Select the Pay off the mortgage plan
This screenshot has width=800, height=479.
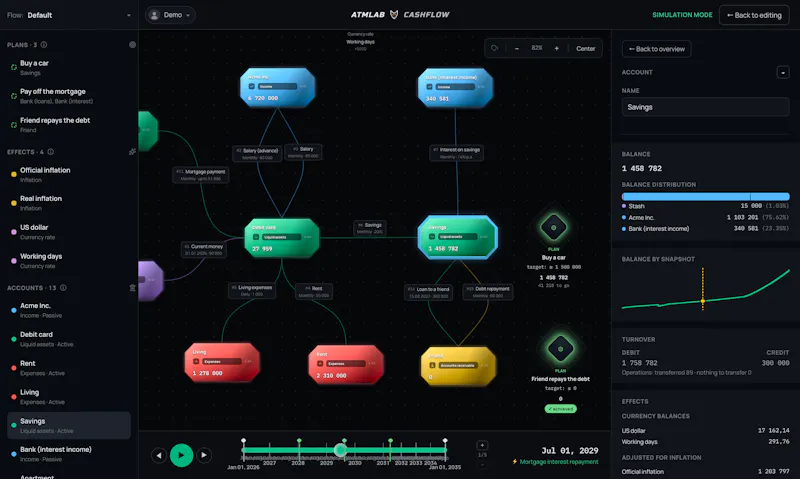[69, 96]
